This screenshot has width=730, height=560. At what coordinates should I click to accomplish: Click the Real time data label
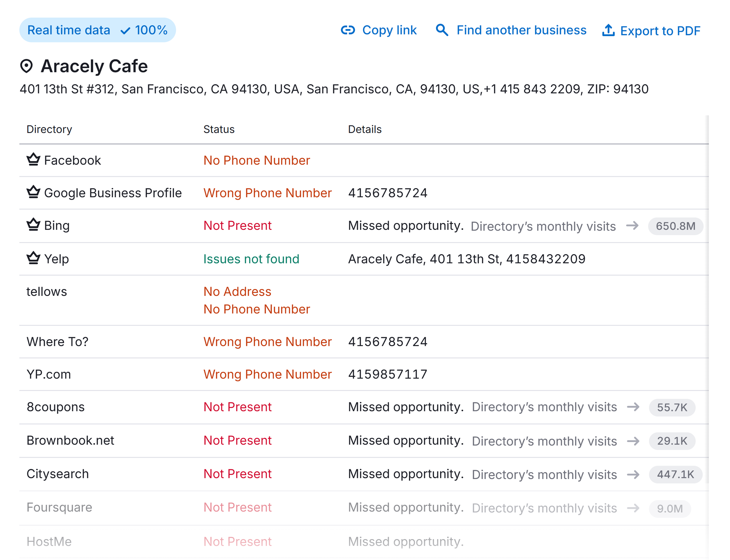click(x=69, y=30)
